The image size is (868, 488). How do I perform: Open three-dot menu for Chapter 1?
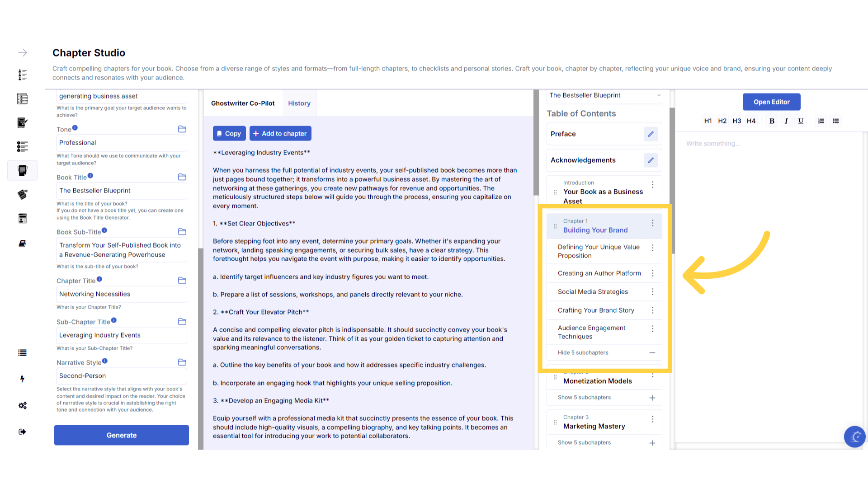[652, 223]
